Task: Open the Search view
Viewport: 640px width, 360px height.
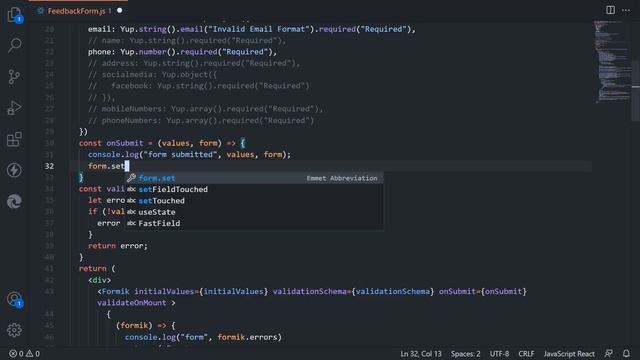Action: coord(14,45)
